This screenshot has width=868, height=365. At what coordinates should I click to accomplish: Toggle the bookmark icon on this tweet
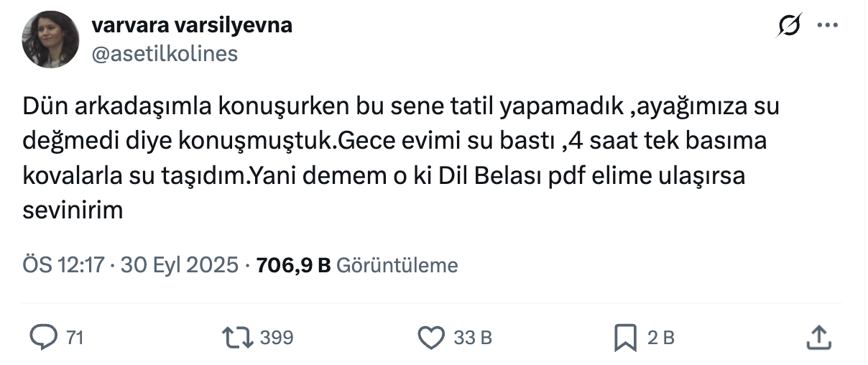624,337
